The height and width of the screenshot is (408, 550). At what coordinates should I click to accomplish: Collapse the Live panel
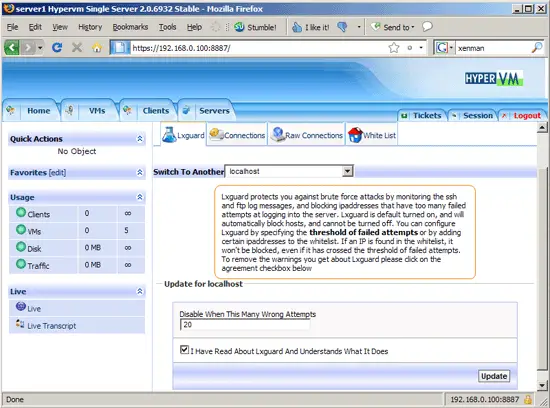(x=140, y=291)
